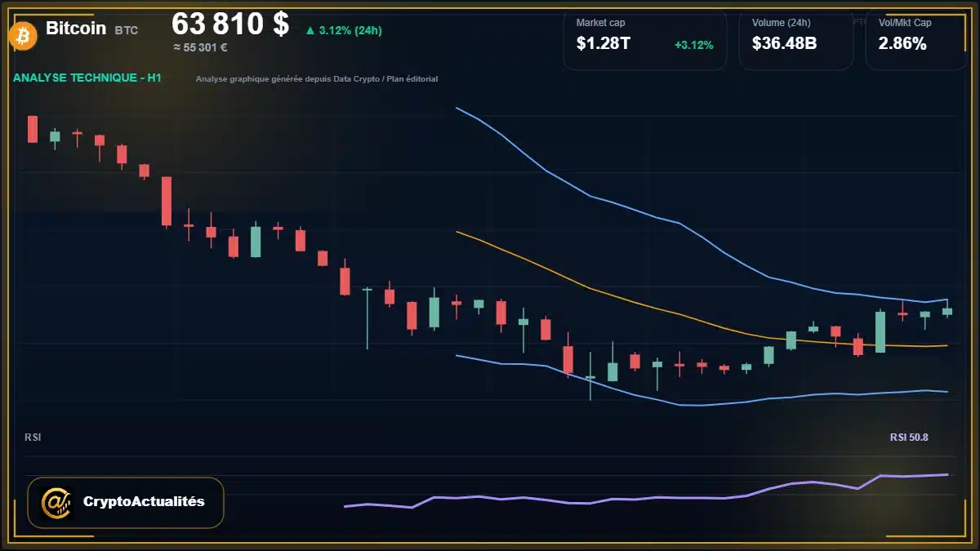Click the 2.86% ratio value
The height and width of the screenshot is (551, 980).
click(x=902, y=44)
